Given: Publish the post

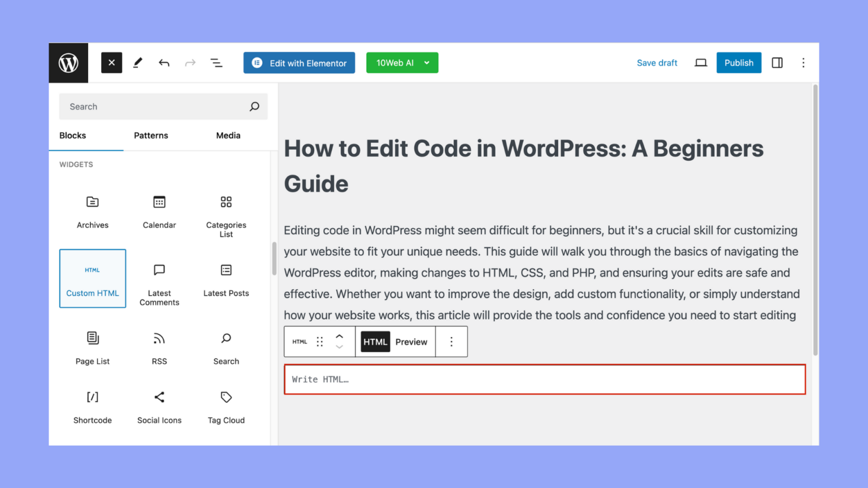Looking at the screenshot, I should 739,63.
